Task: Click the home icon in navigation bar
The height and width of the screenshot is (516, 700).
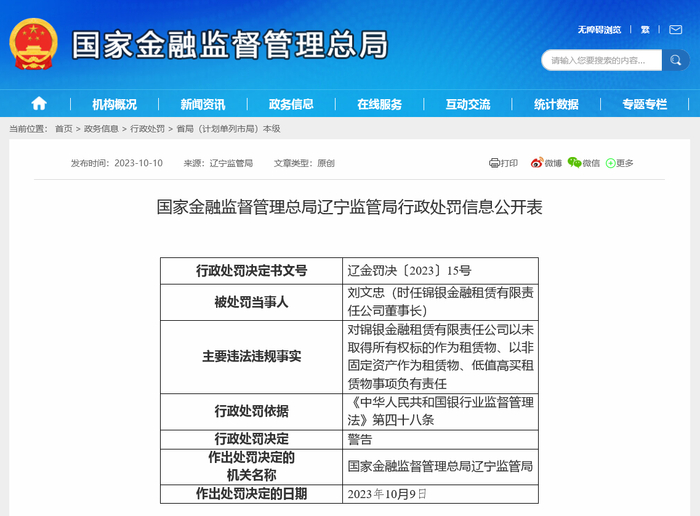Action: click(x=39, y=104)
